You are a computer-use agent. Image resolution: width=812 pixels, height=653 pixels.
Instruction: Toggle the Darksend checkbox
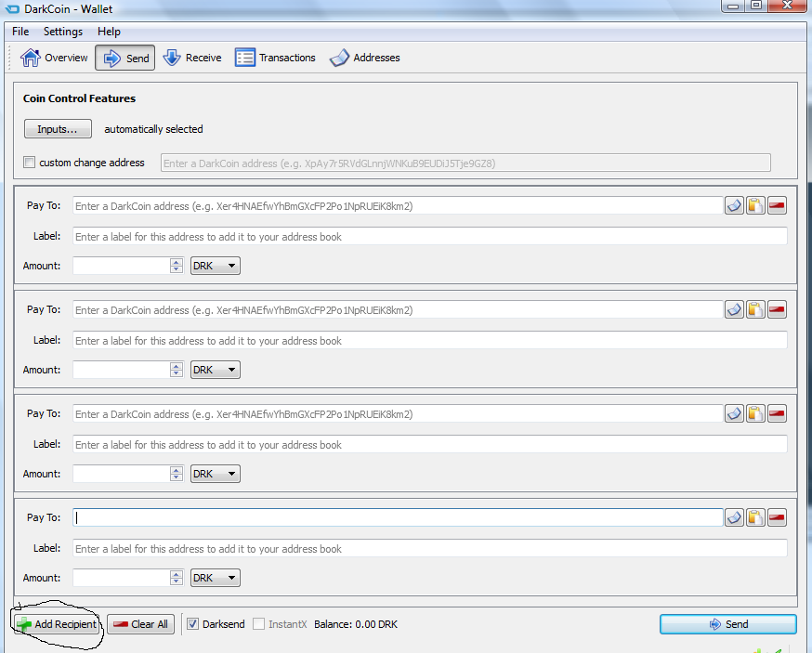click(x=192, y=624)
